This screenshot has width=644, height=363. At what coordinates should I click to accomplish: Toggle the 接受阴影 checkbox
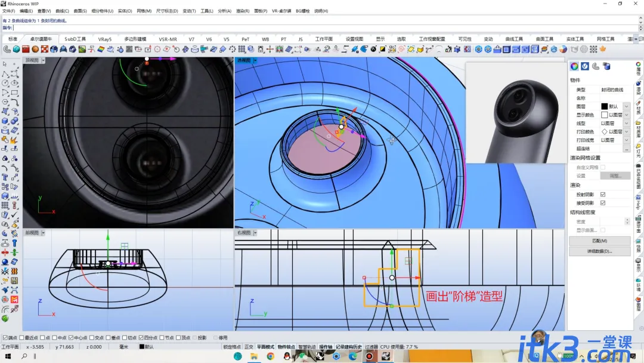[603, 203]
